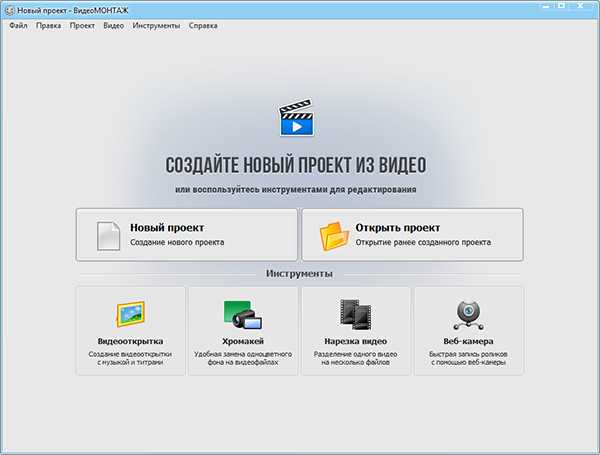Click the clapperboard logo icon

(x=296, y=117)
